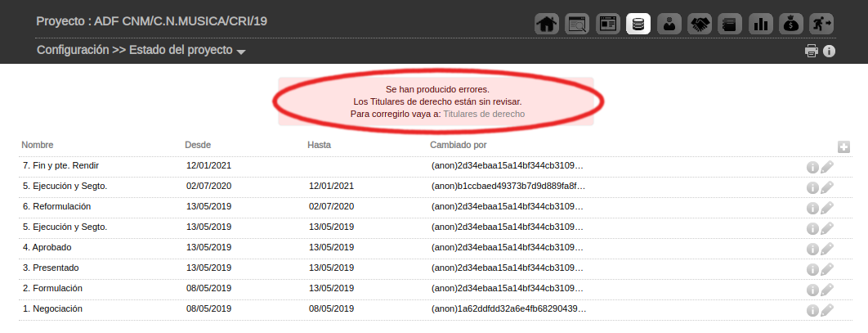
Task: Open the header info icon beside printer
Action: point(829,51)
